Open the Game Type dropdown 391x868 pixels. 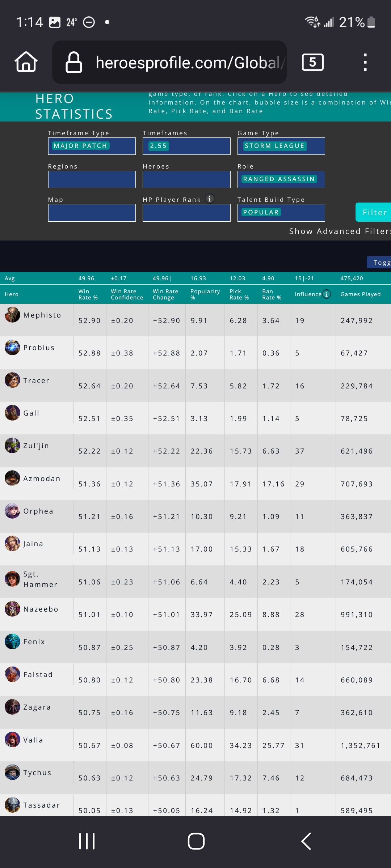[x=281, y=146]
